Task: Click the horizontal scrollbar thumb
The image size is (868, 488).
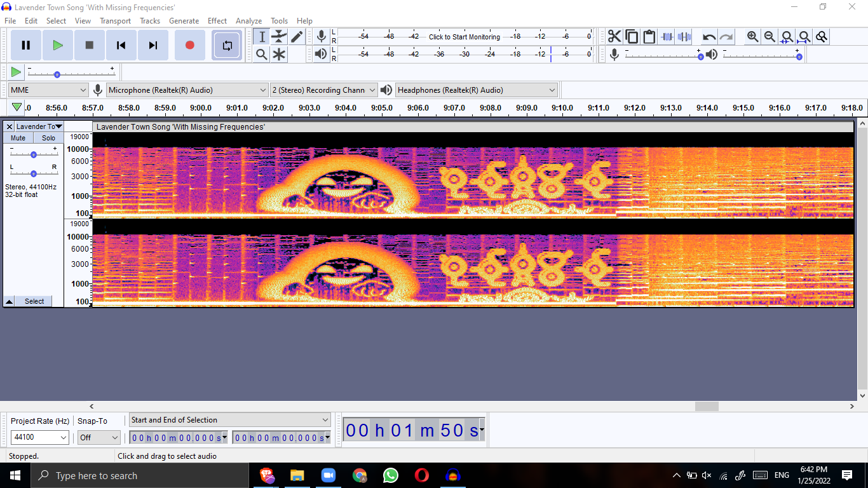Action: (x=707, y=406)
